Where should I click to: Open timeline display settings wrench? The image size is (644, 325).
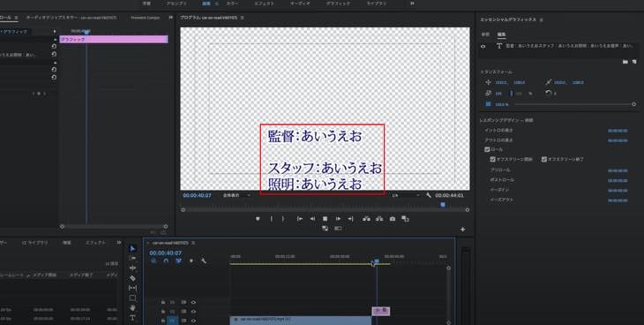(203, 261)
